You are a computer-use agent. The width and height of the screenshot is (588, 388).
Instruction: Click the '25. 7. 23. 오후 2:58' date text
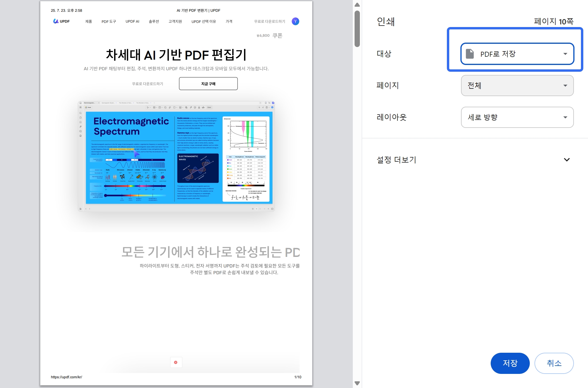(x=66, y=10)
